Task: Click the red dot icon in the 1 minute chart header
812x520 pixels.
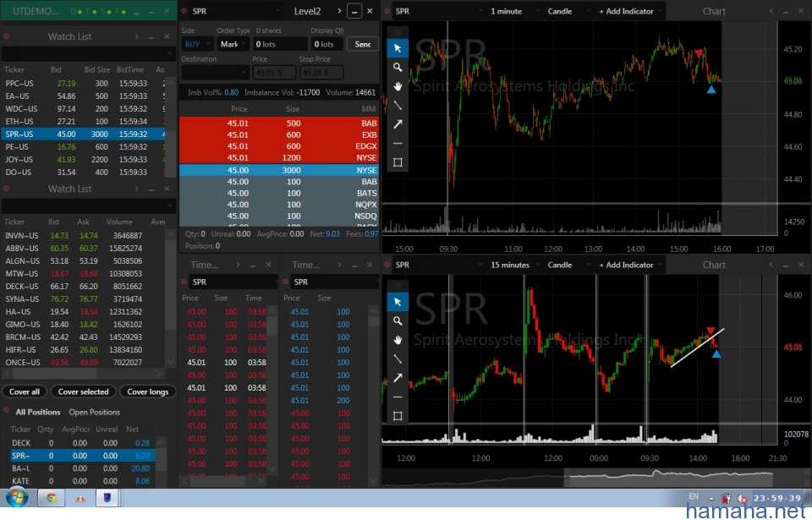Action: coord(387,11)
